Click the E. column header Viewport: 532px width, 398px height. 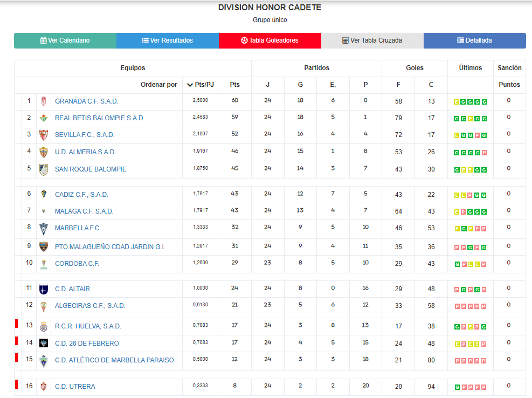pos(333,85)
